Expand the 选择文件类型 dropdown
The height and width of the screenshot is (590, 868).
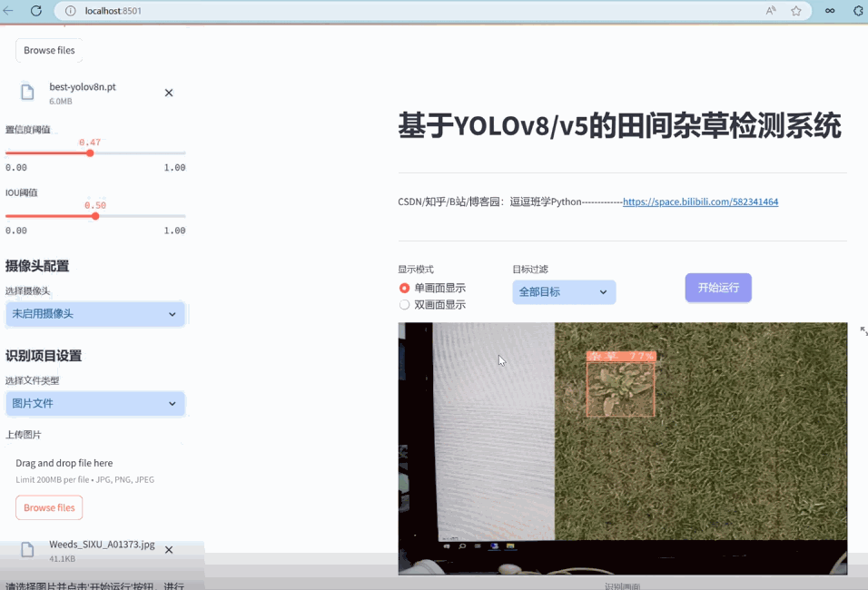[94, 403]
